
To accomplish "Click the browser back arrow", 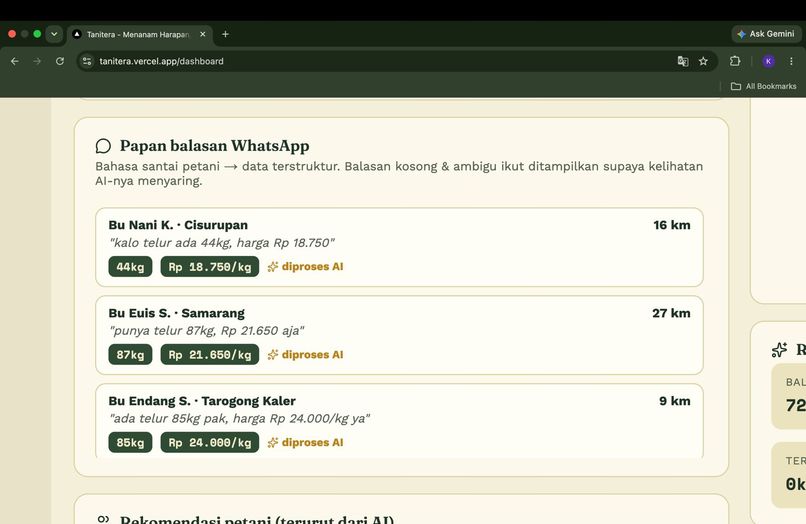I will (x=15, y=61).
